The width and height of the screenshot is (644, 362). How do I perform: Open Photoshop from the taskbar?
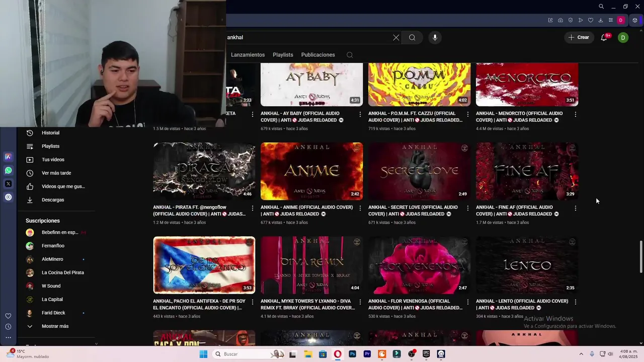click(x=352, y=354)
